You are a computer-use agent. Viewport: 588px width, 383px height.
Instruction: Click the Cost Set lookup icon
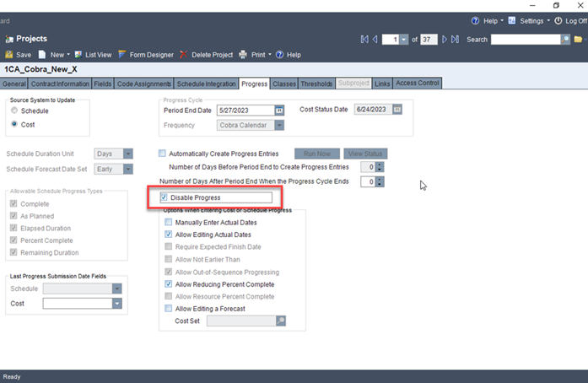pos(280,321)
